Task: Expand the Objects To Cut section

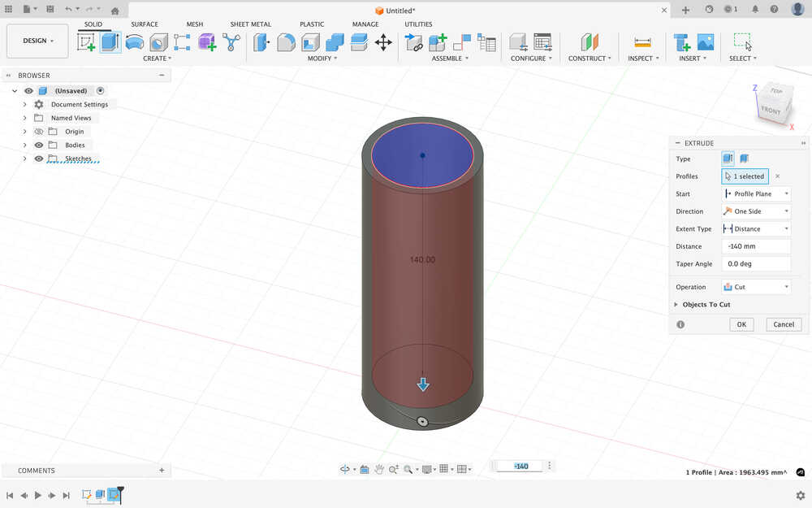Action: (x=676, y=305)
